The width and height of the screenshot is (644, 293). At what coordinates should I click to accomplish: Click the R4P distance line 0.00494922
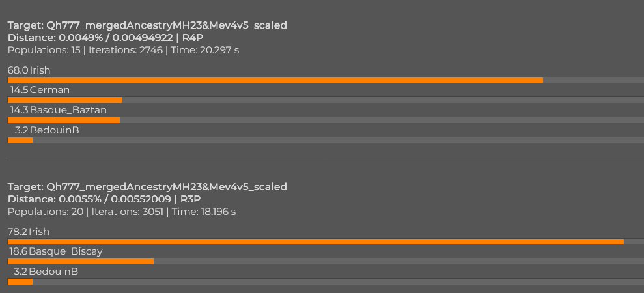105,38
